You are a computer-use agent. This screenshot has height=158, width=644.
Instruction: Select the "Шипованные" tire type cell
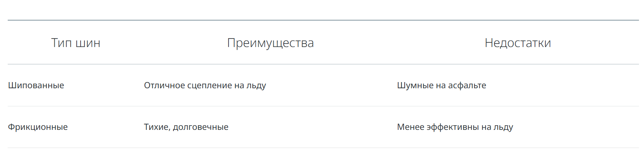coord(36,85)
